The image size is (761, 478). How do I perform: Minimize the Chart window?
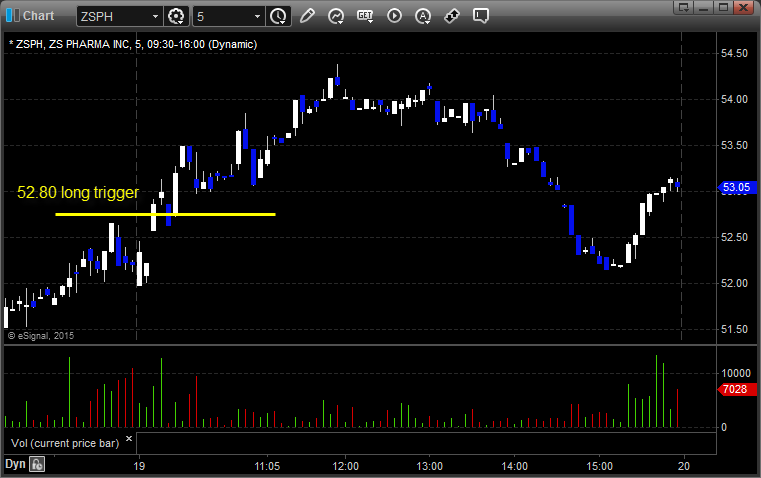click(703, 7)
